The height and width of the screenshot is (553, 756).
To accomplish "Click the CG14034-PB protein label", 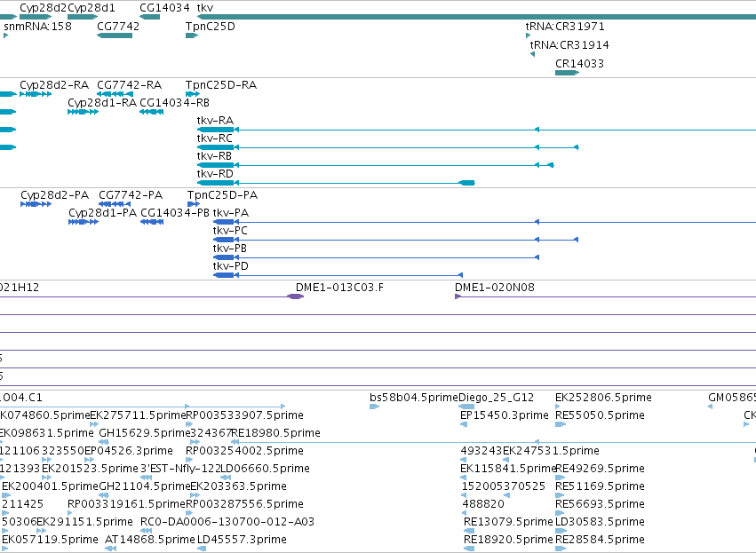I will pyautogui.click(x=175, y=213).
